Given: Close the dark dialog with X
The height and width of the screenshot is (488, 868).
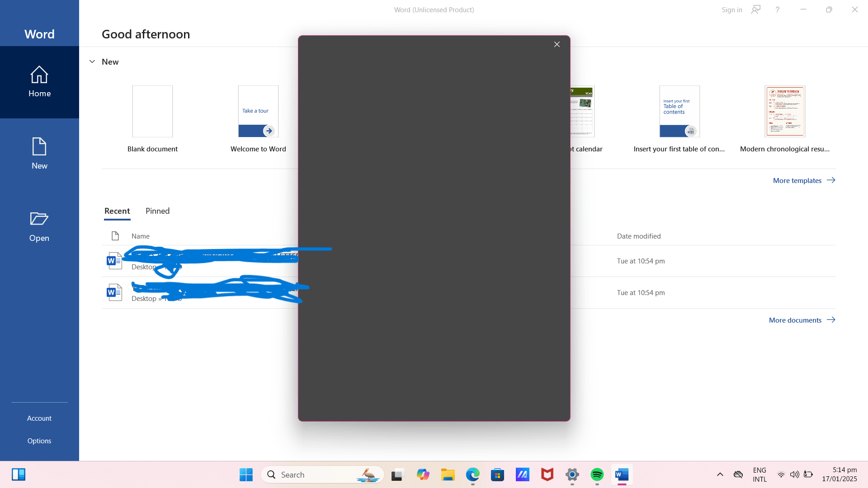Looking at the screenshot, I should click(557, 44).
